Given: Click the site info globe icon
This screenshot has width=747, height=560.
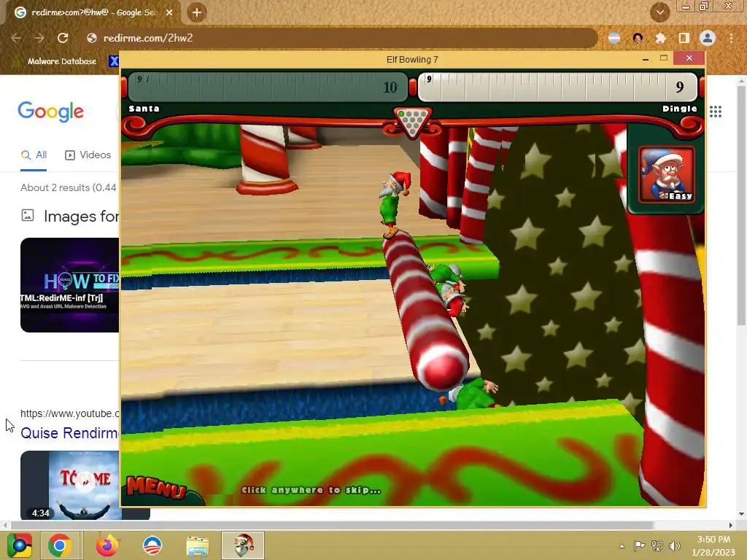Looking at the screenshot, I should [92, 38].
